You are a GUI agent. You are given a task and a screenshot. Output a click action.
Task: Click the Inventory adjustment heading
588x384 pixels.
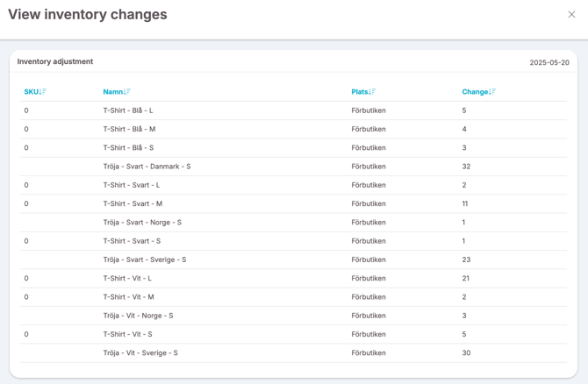pos(55,61)
